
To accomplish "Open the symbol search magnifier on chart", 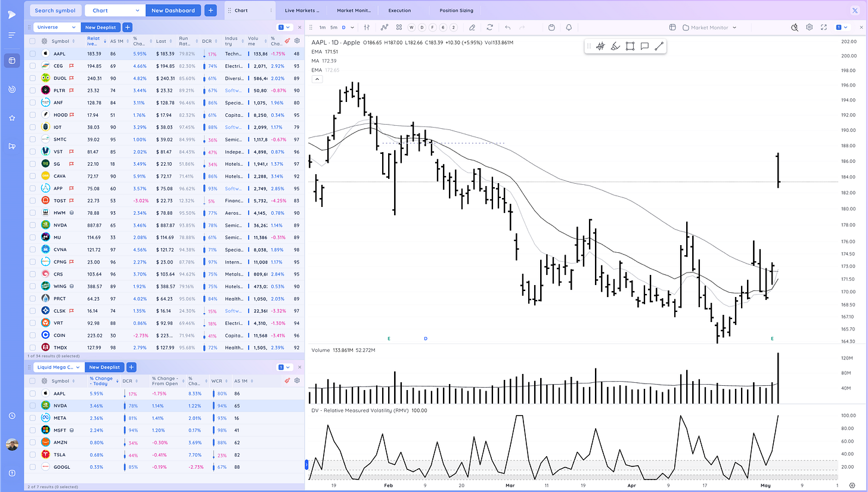I will [795, 27].
